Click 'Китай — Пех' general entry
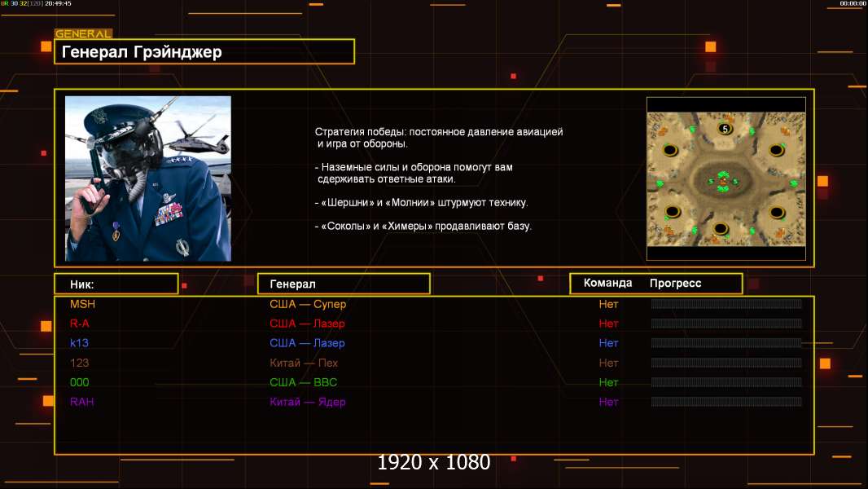The height and width of the screenshot is (489, 868). point(304,363)
